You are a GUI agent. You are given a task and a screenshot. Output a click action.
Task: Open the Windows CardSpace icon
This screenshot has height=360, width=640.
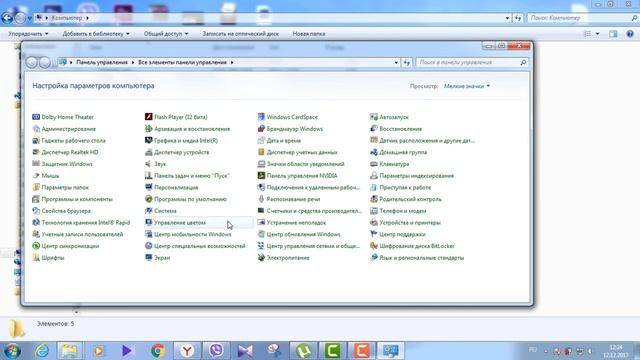(261, 117)
